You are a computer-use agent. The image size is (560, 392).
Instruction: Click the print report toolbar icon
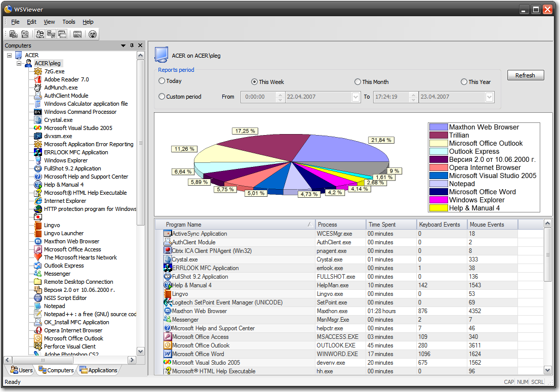(x=13, y=34)
